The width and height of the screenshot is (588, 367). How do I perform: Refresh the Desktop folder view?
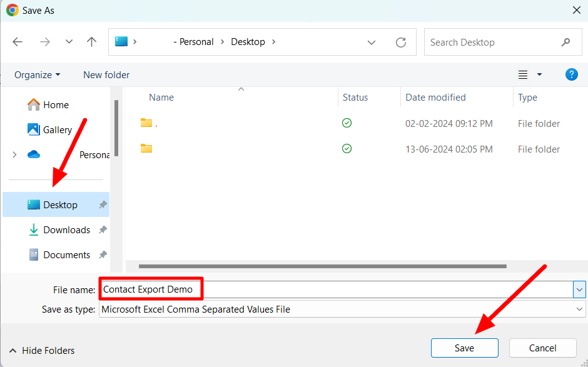click(x=401, y=43)
